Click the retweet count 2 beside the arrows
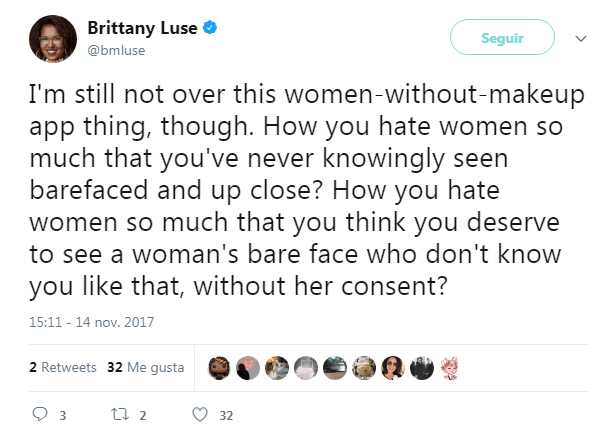 coord(143,415)
